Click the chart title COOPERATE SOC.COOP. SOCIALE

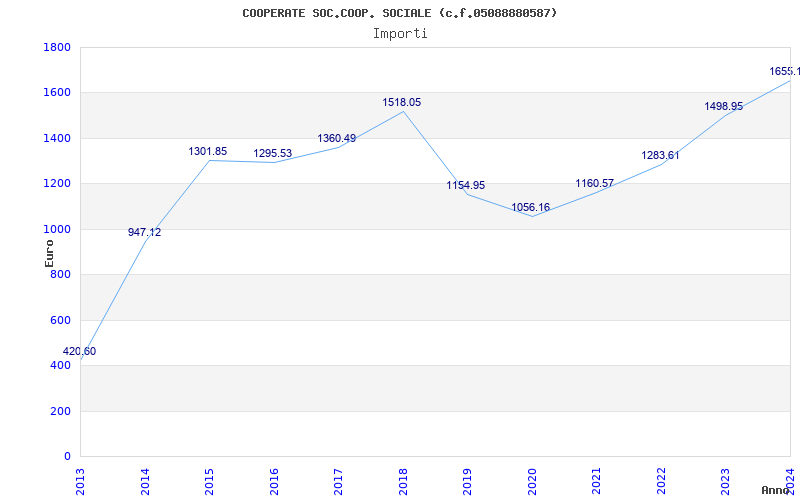pyautogui.click(x=399, y=13)
